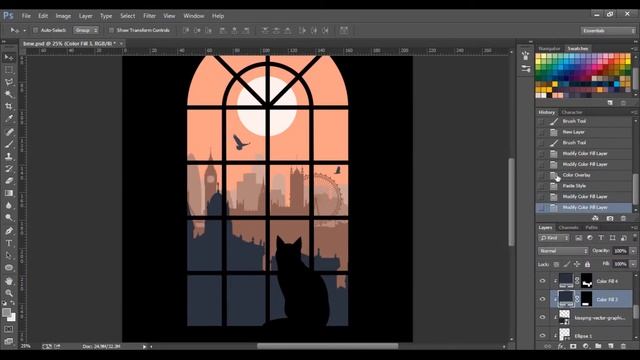Select the Quick Selection tool
Screen dimensions: 640x360
click(9, 94)
